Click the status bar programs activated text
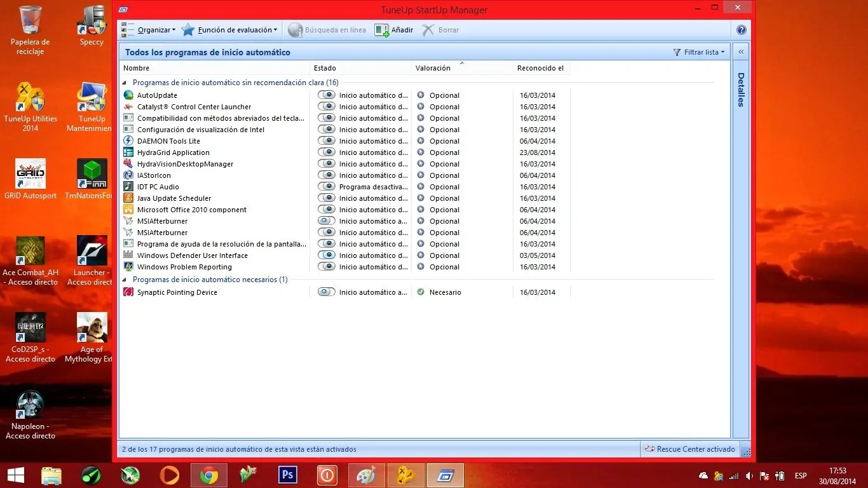The height and width of the screenshot is (488, 868). point(239,449)
